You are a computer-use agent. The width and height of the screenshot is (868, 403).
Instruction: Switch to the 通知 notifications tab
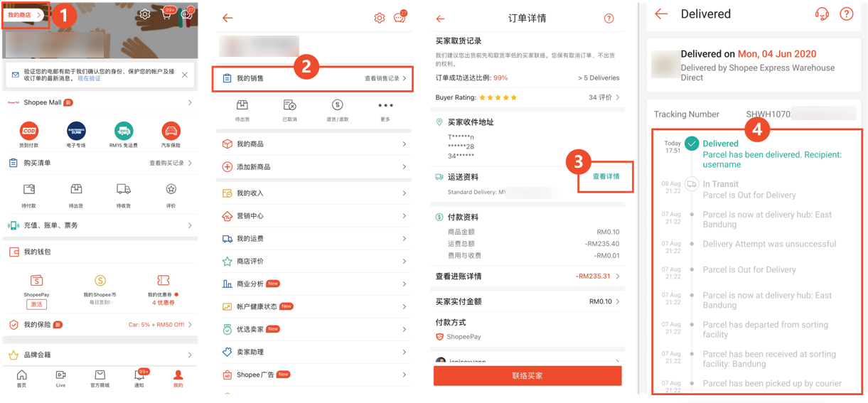pos(139,379)
